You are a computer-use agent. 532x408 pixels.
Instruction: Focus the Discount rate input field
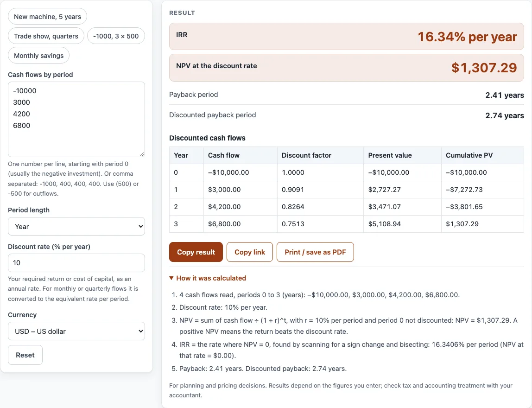tap(76, 263)
